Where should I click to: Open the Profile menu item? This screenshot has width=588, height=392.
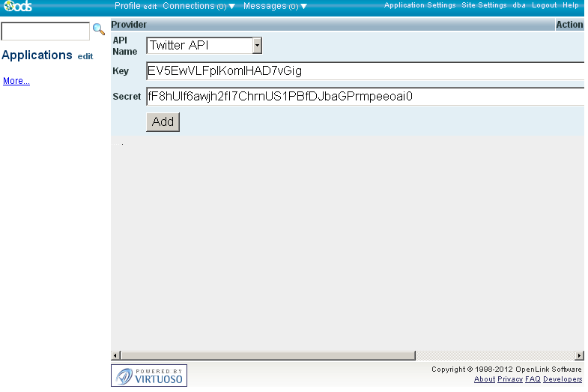click(127, 6)
